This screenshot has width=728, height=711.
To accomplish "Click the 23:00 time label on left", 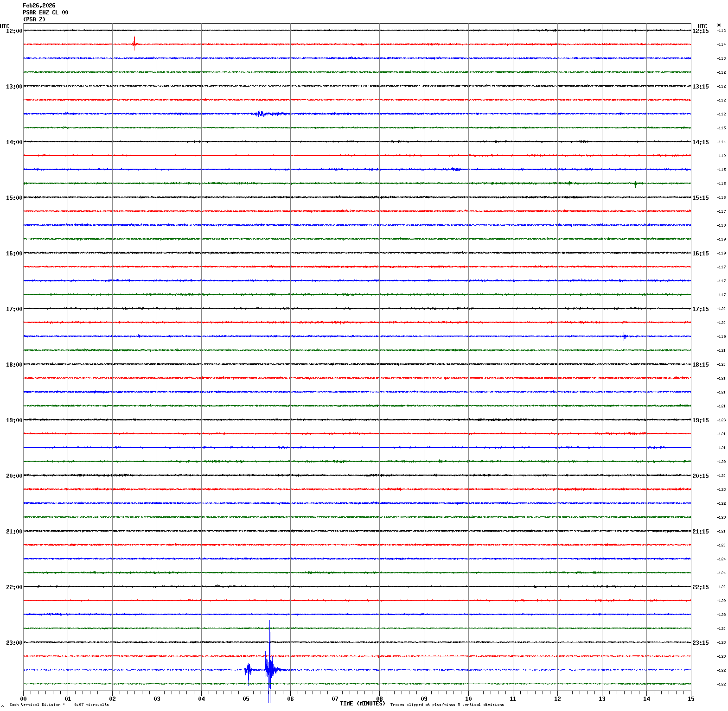I will (x=14, y=643).
